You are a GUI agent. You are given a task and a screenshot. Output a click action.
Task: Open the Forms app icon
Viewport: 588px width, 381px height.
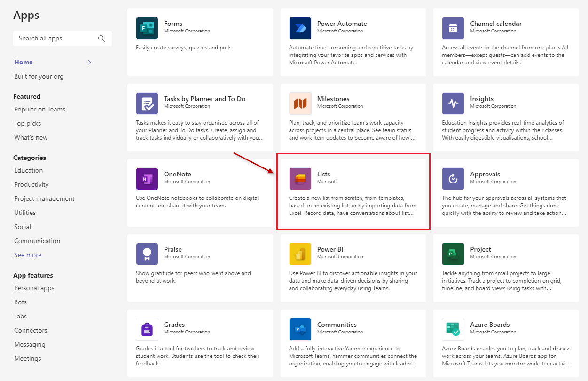(147, 28)
